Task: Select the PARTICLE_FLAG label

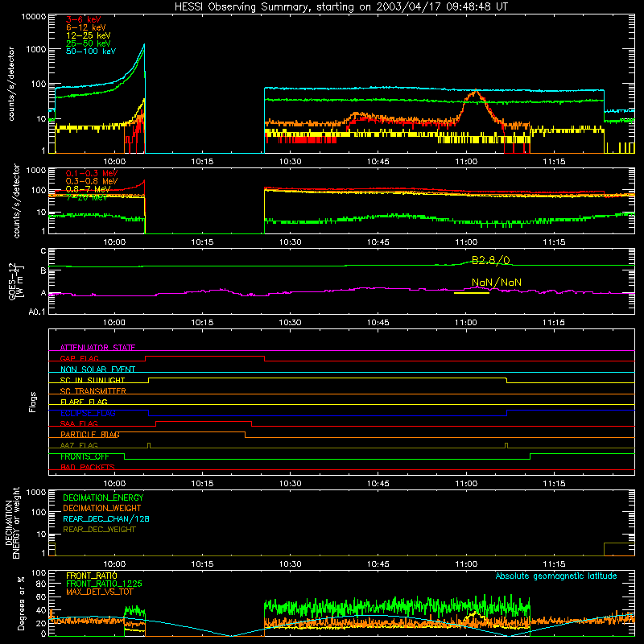Action: click(90, 435)
